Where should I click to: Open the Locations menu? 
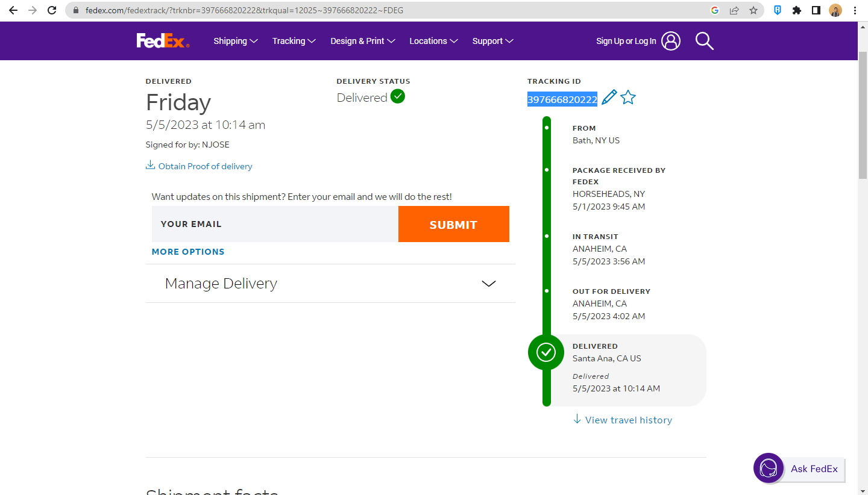pyautogui.click(x=433, y=41)
